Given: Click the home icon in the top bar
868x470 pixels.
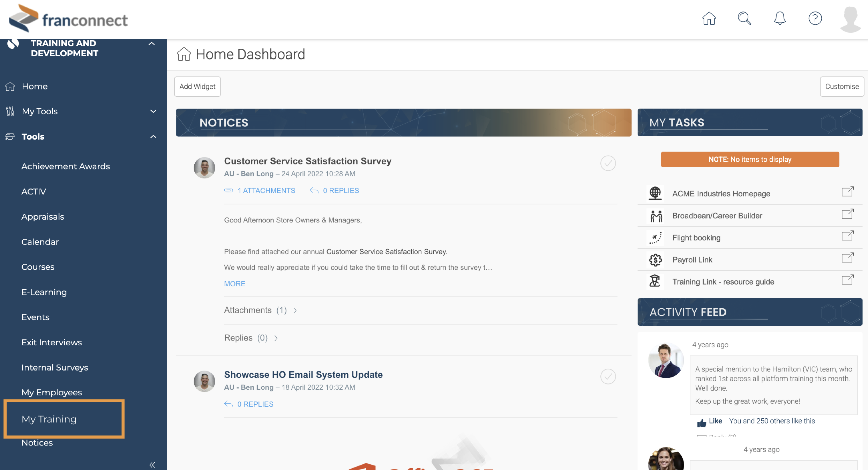Looking at the screenshot, I should coord(709,19).
